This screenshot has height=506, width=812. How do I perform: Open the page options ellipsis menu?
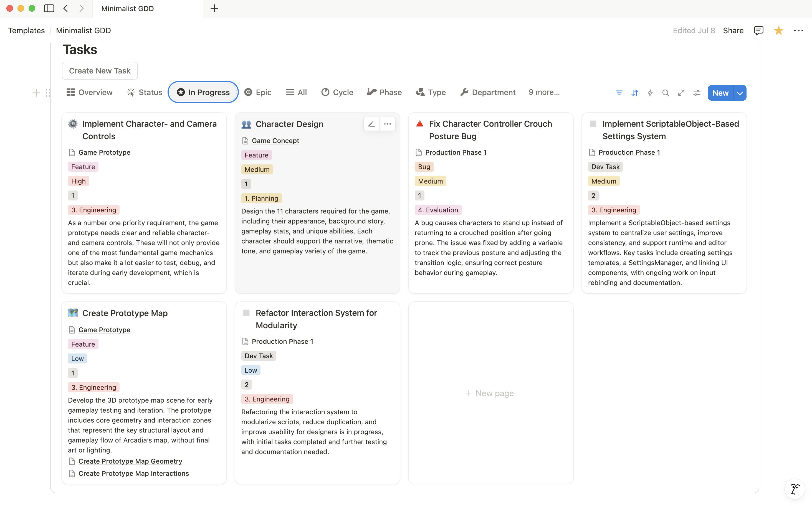coord(799,30)
